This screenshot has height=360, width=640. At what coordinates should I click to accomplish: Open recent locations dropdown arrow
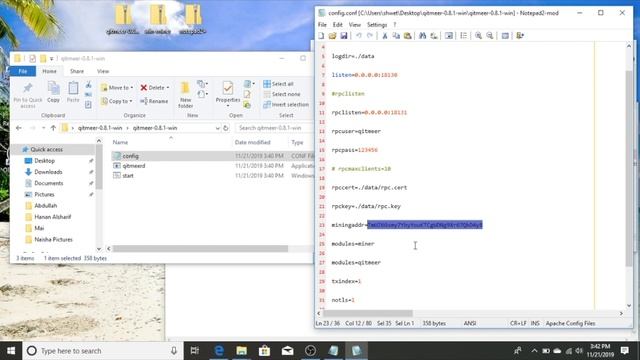[x=43, y=128]
